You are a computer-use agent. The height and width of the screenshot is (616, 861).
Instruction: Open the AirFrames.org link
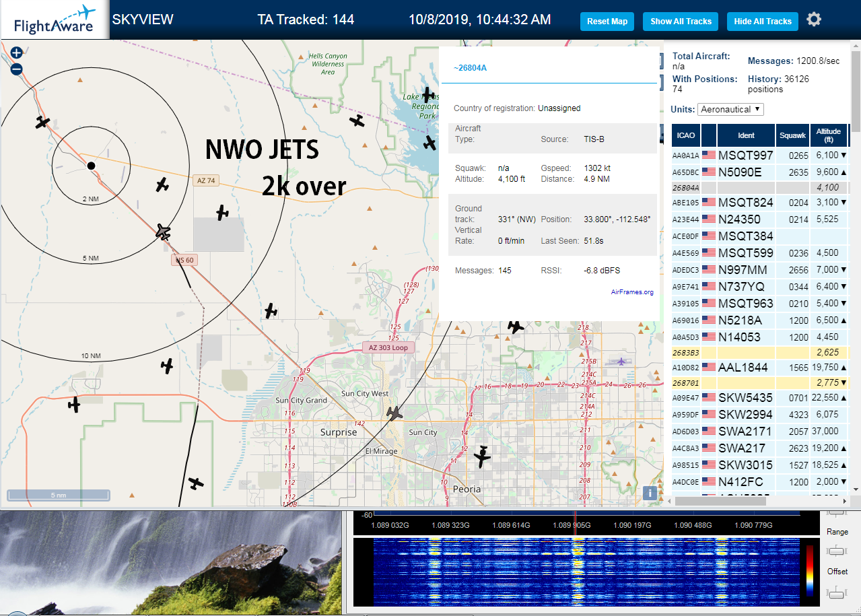click(x=632, y=292)
